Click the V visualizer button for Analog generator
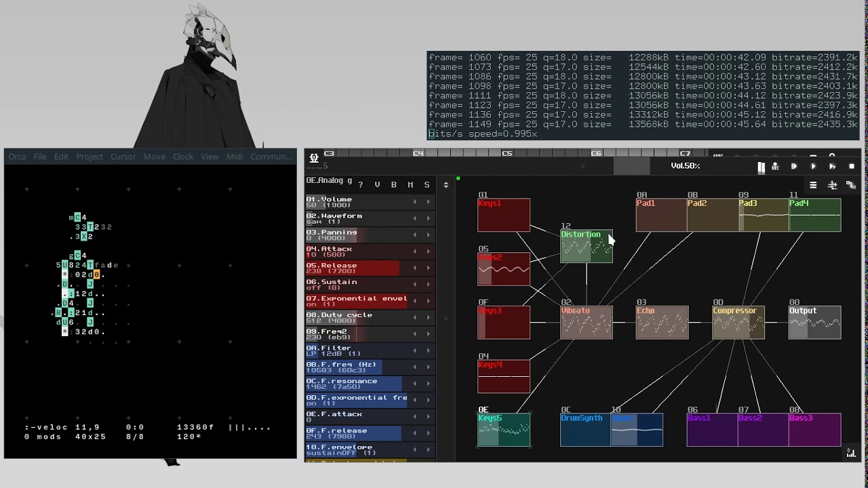 click(x=377, y=185)
